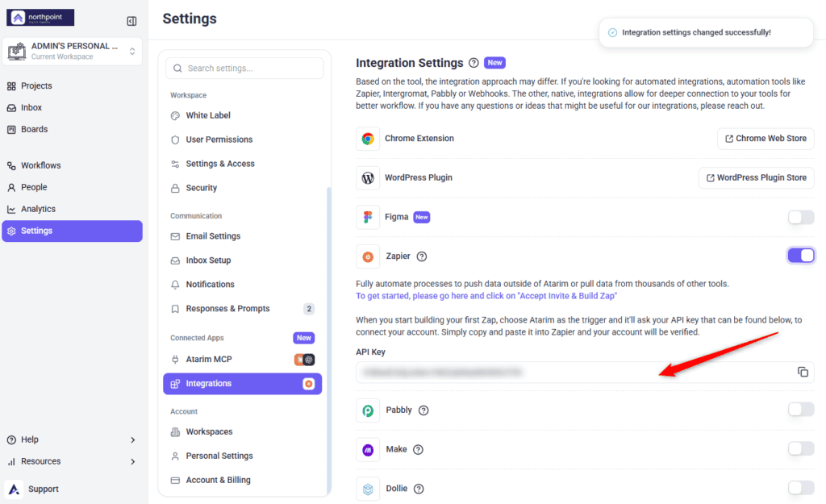Viewport: 826px width, 504px height.
Task: Click the Pabbly logo icon
Action: coord(368,410)
